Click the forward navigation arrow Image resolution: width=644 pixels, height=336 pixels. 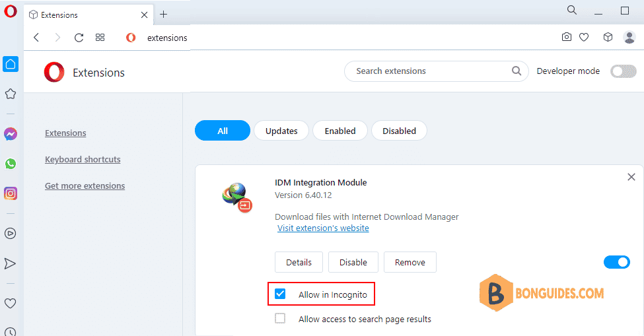[x=57, y=38]
